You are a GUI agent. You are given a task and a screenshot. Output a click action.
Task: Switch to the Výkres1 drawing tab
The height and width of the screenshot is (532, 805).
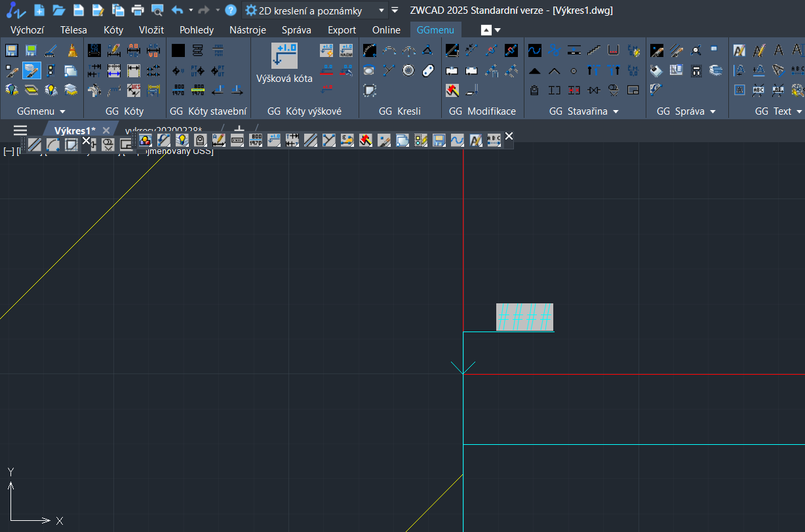tap(74, 130)
